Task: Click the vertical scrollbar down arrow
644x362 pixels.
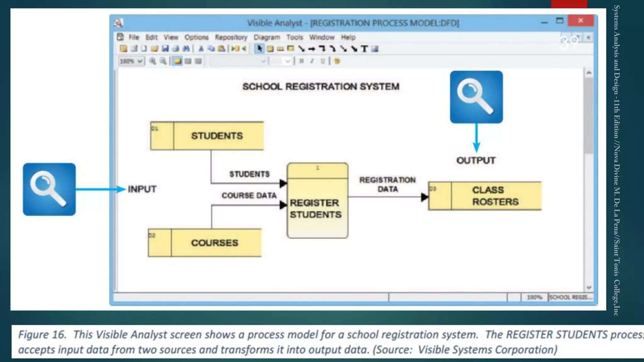Action: click(589, 287)
